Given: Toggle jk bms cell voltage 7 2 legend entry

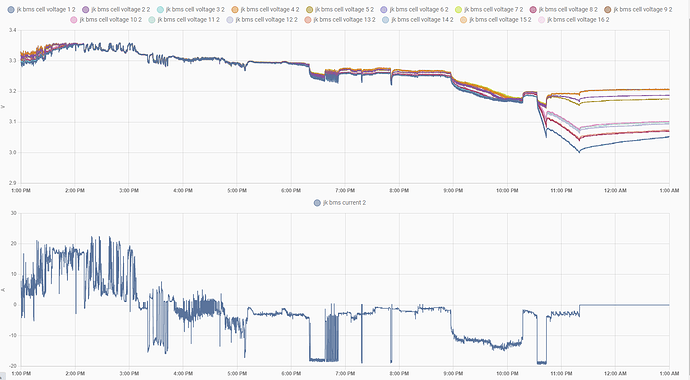Looking at the screenshot, I should 489,9.
